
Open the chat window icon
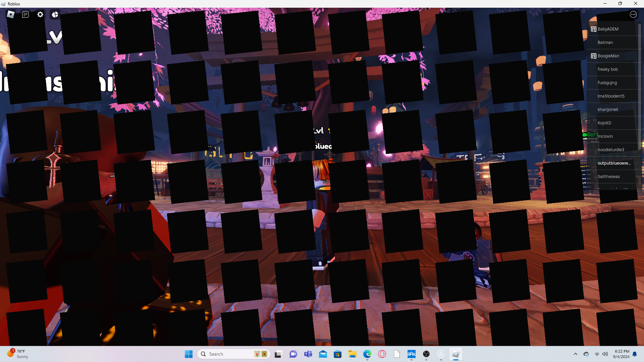pyautogui.click(x=25, y=14)
